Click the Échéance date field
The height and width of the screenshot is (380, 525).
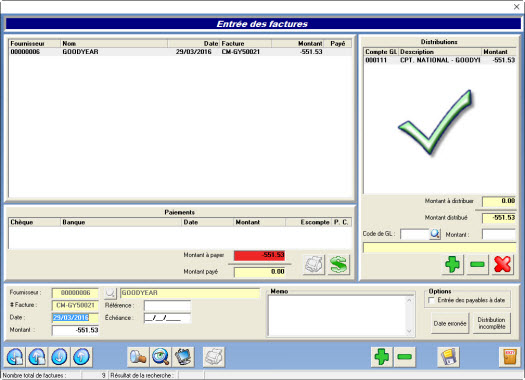167,318
